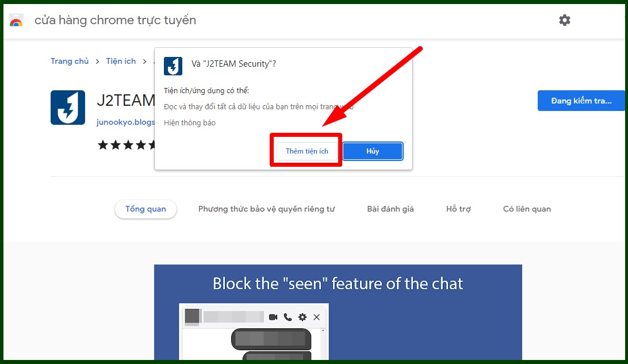The width and height of the screenshot is (628, 364).
Task: Click the phone call icon in preview
Action: 288,317
